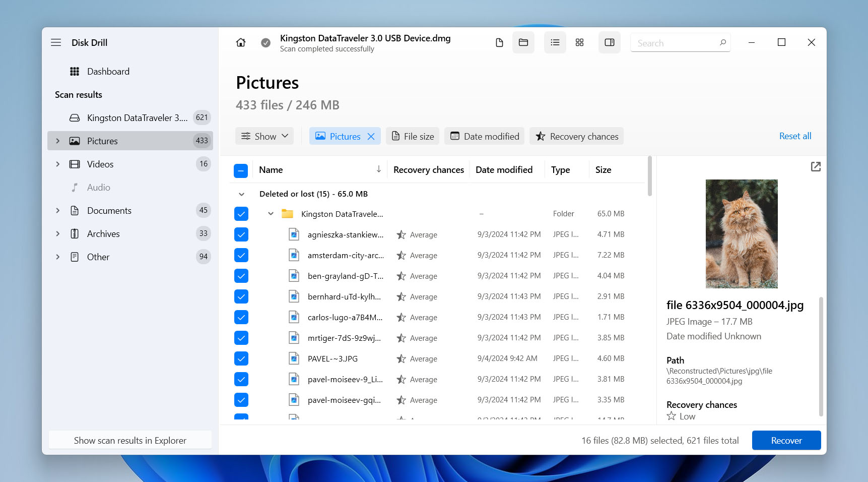Sort by Size column header
The height and width of the screenshot is (482, 868).
click(x=603, y=170)
